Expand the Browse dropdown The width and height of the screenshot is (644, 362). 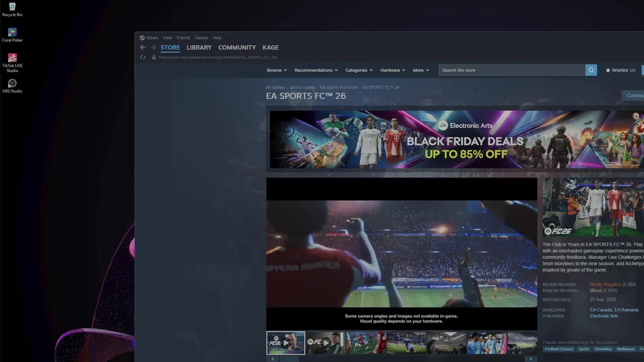(277, 70)
